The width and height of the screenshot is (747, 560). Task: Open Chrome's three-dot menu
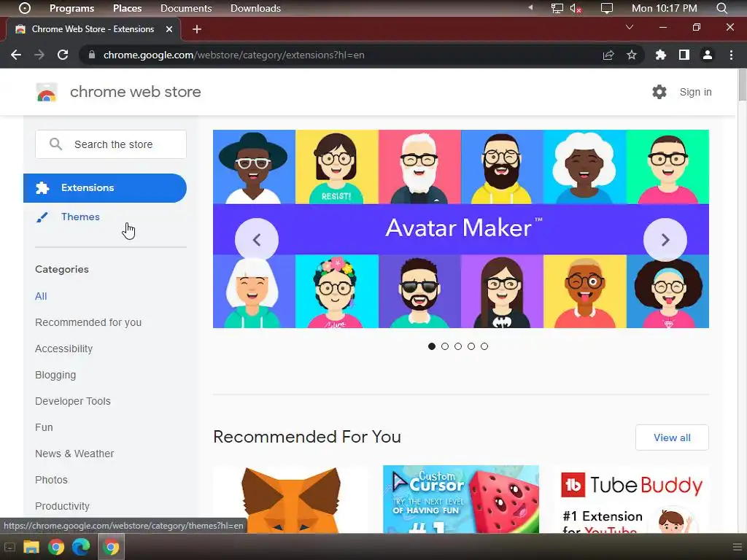(x=731, y=55)
